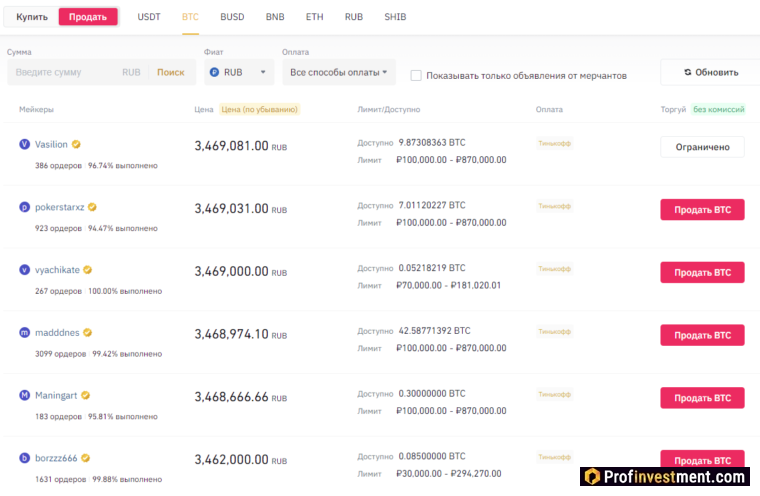Viewport: 760px width, 496px height.
Task: Select the USDT tab
Action: click(x=149, y=17)
